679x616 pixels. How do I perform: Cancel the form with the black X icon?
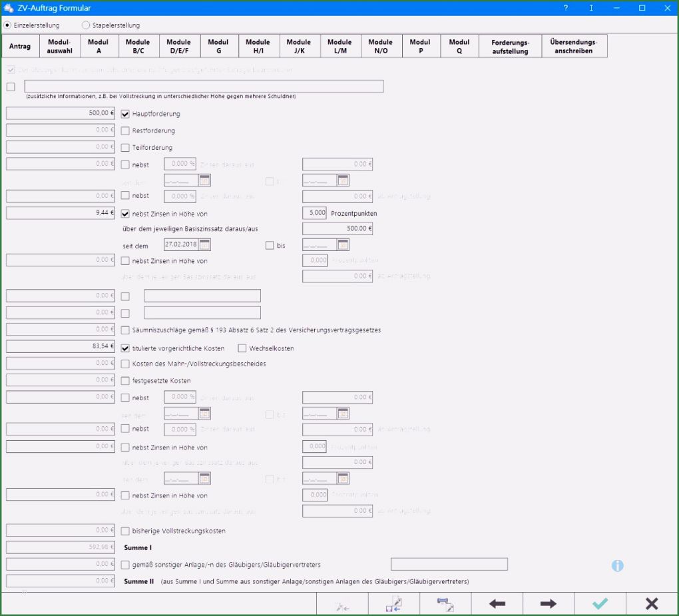pyautogui.click(x=652, y=603)
